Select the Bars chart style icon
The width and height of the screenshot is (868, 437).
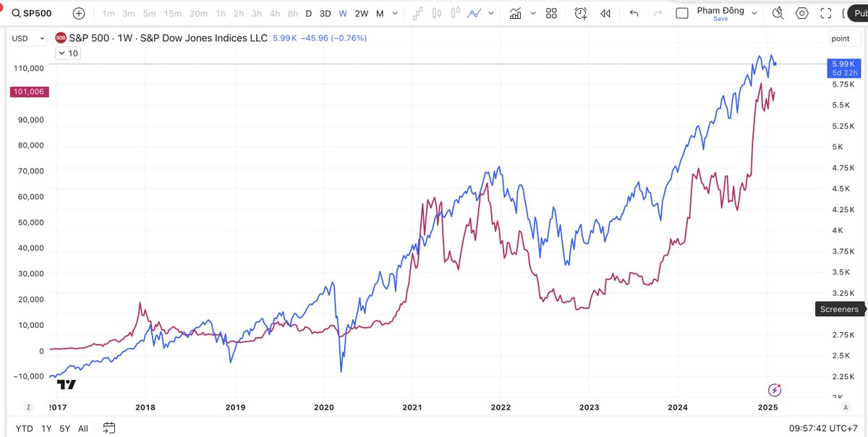418,13
